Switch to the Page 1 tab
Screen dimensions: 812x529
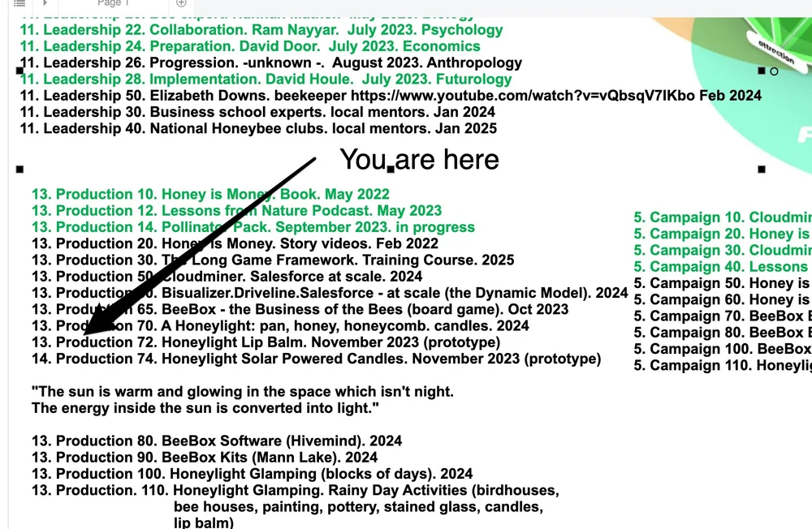[113, 3]
